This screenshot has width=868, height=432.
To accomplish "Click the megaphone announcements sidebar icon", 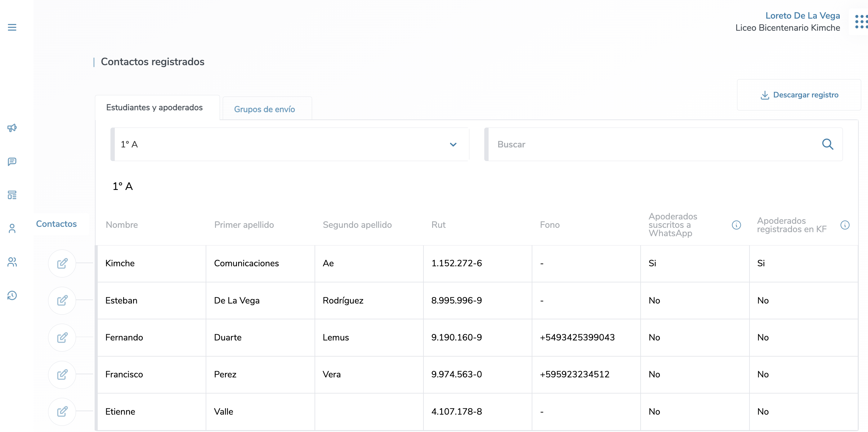I will (x=12, y=128).
